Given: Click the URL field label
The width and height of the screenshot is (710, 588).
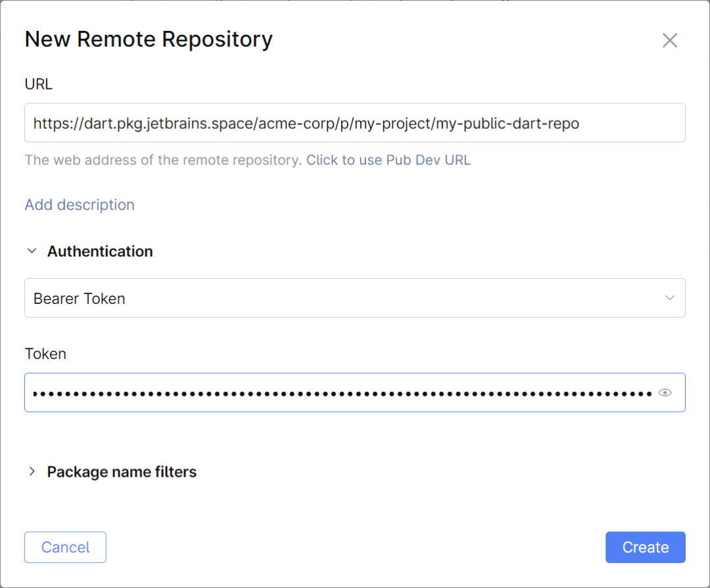Looking at the screenshot, I should (39, 84).
